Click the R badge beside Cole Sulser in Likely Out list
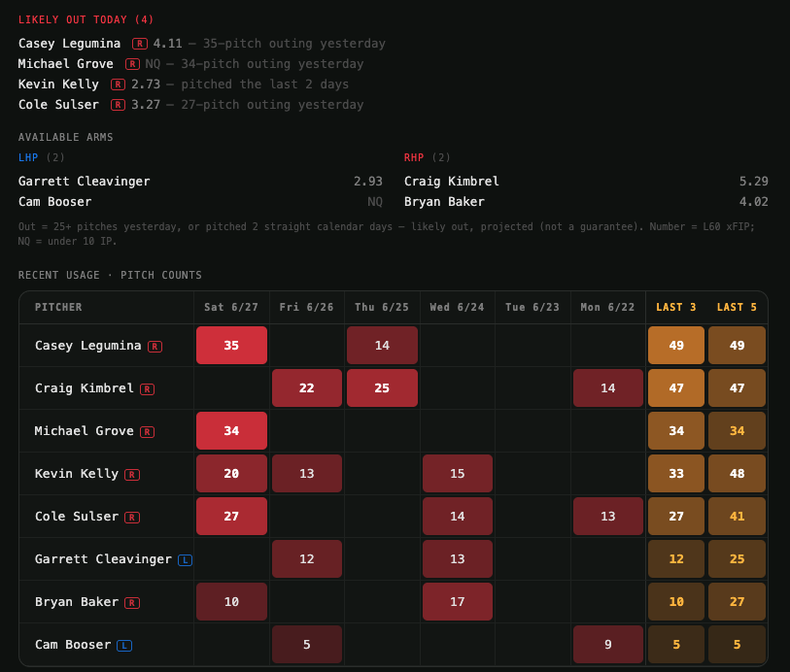 coord(118,105)
